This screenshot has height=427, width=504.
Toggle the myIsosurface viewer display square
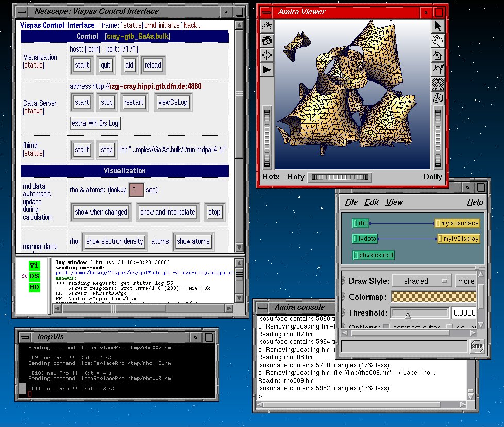tap(438, 223)
